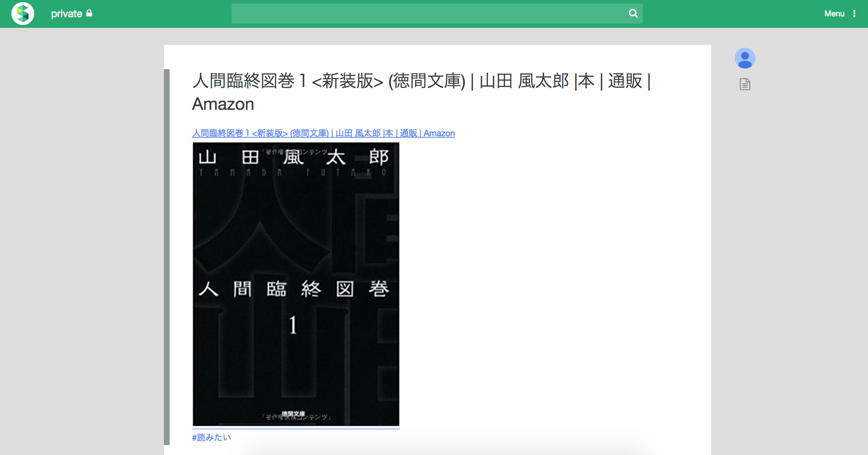The image size is (868, 455).
Task: Click the gray left page bar
Action: pos(166,257)
